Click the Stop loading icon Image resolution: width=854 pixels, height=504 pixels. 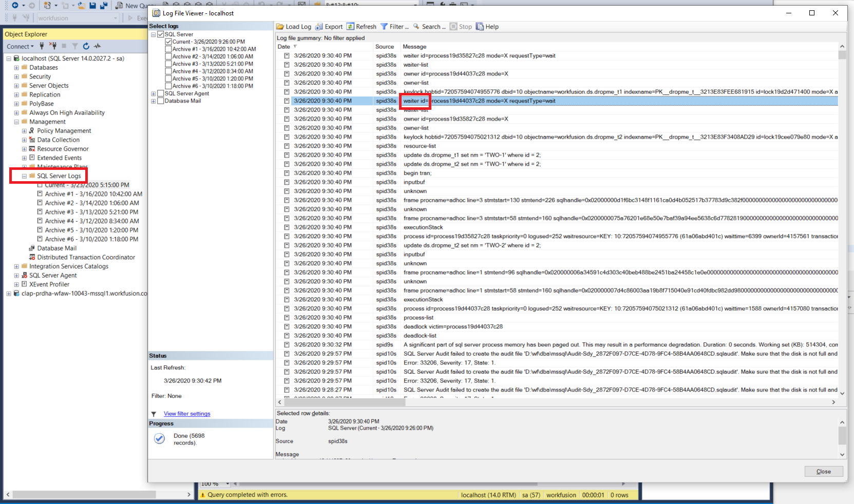pos(453,27)
